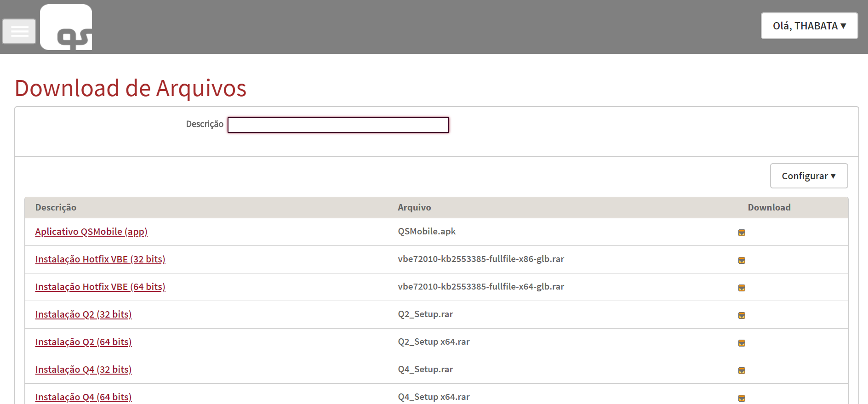
Task: Open Instalação Hotfix VBE (64 bits) link
Action: click(x=100, y=287)
